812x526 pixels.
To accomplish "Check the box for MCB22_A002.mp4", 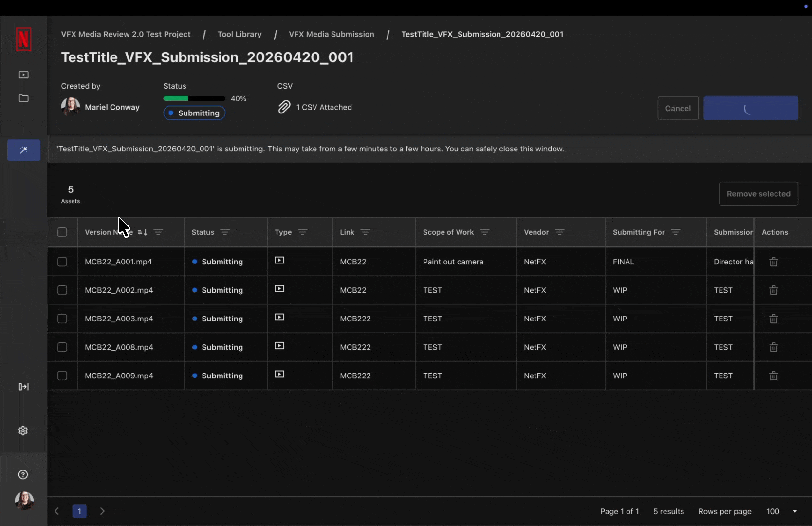I will coord(62,290).
